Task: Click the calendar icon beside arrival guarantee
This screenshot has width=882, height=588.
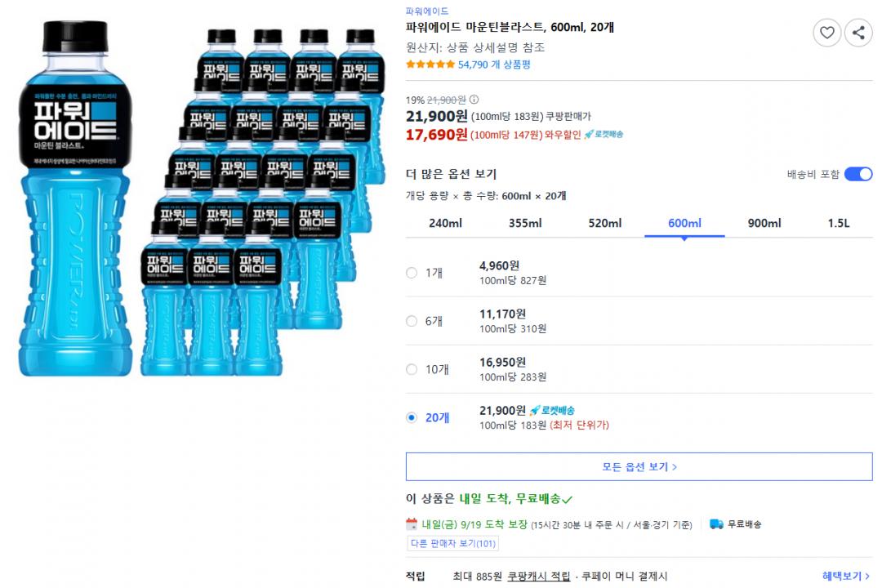Action: pos(412,524)
